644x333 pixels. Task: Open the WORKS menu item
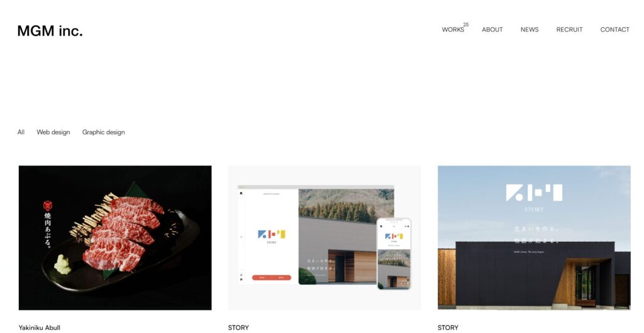453,30
